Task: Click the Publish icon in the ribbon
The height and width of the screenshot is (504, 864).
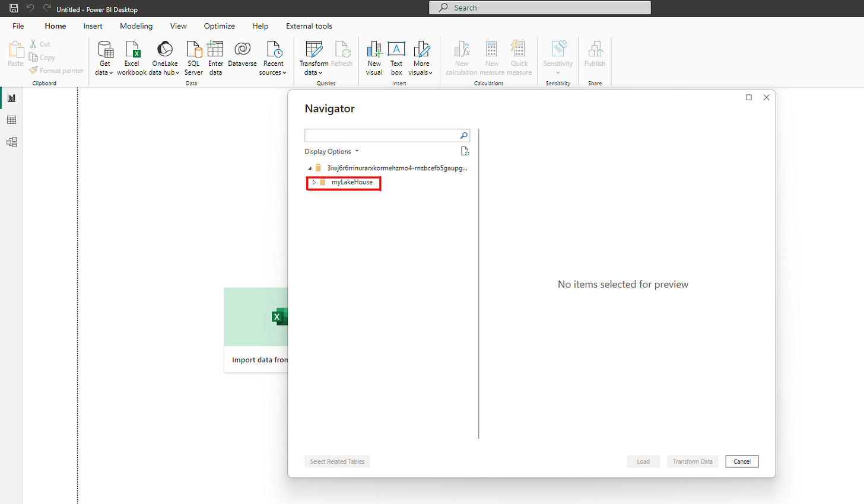Action: coord(595,56)
